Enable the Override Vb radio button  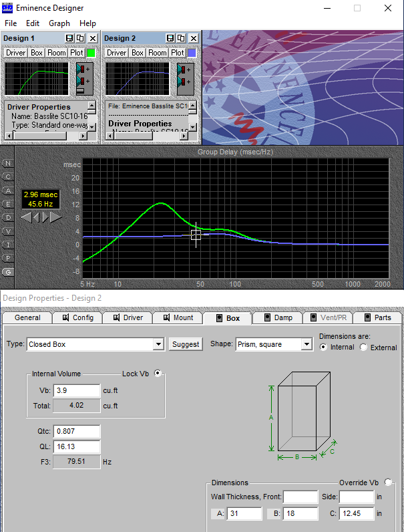[388, 482]
